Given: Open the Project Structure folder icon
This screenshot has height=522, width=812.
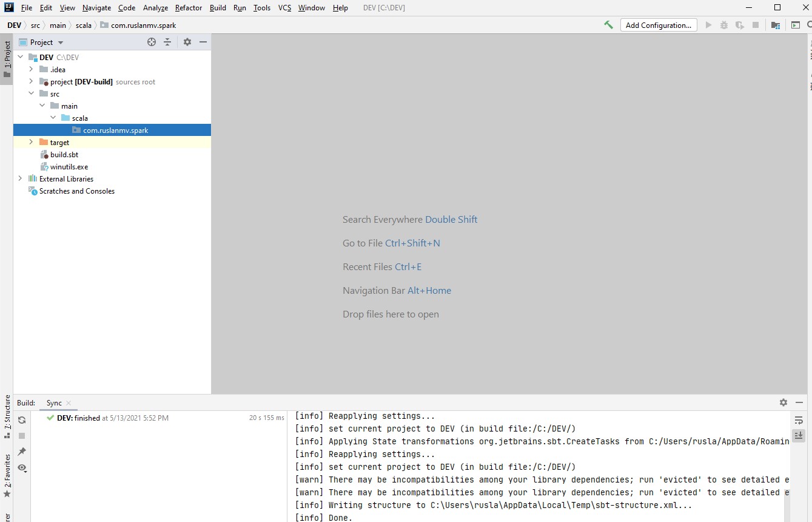Looking at the screenshot, I should (x=776, y=25).
